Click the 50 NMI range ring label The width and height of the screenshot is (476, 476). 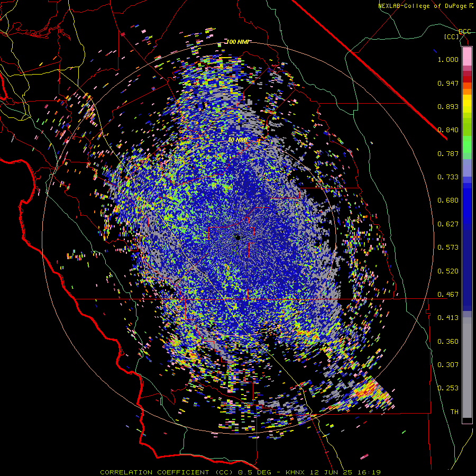pos(237,140)
